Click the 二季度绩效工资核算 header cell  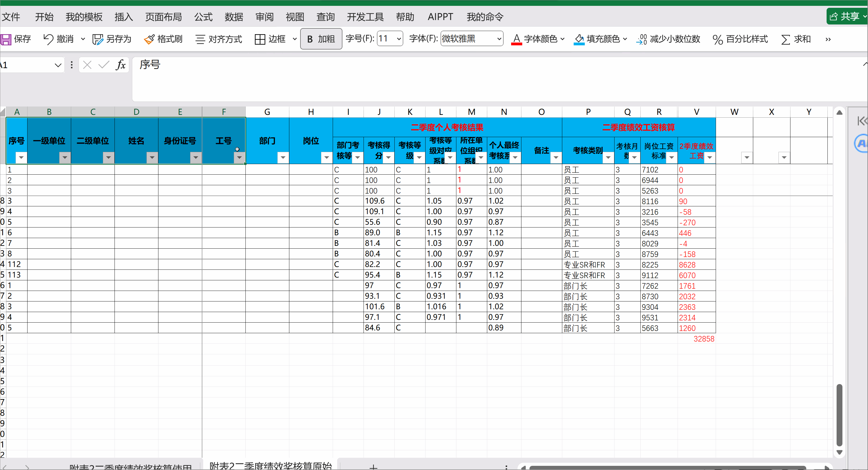point(638,127)
